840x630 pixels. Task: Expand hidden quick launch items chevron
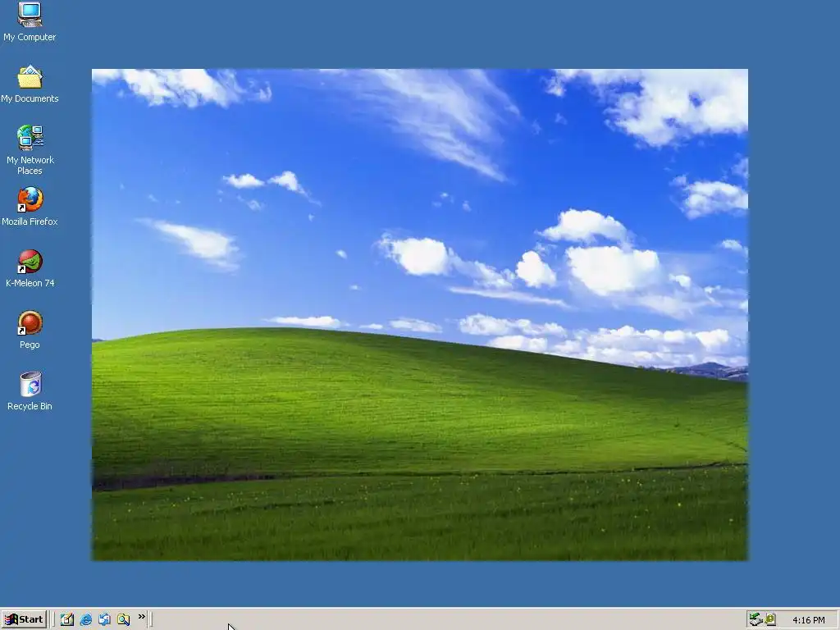coord(141,617)
